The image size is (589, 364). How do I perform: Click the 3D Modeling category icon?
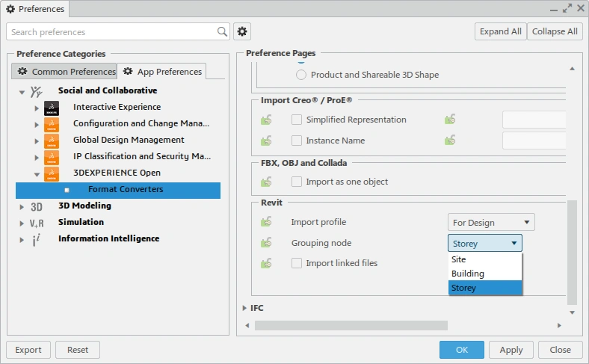pyautogui.click(x=37, y=206)
